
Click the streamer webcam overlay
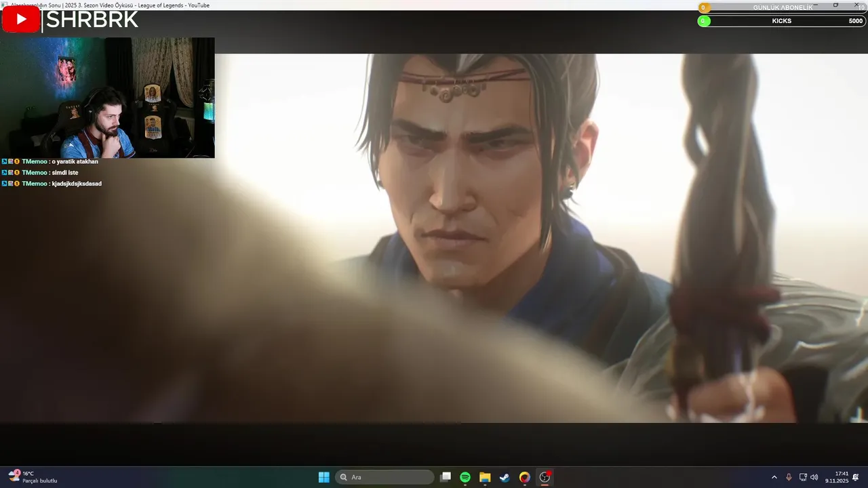click(107, 98)
